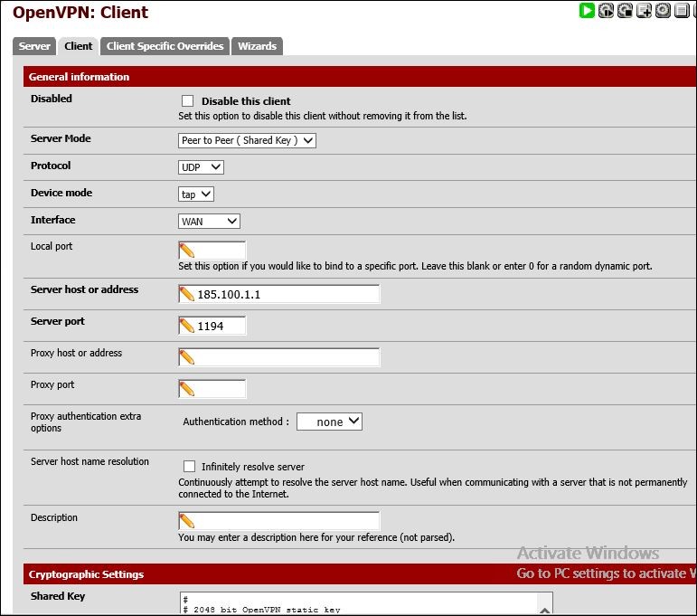Open the Device mode tap dropdown
This screenshot has height=616, width=697.
(196, 194)
